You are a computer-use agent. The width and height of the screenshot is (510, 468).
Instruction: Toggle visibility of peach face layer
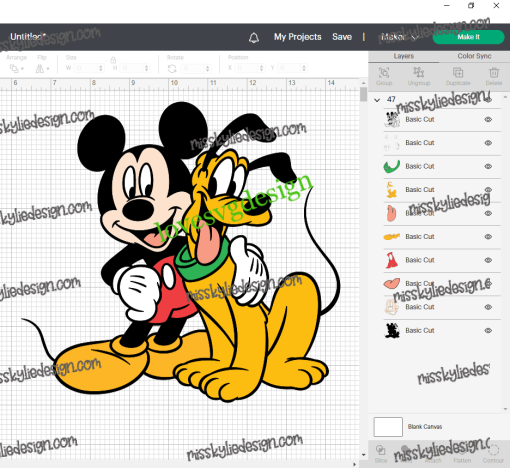click(488, 307)
